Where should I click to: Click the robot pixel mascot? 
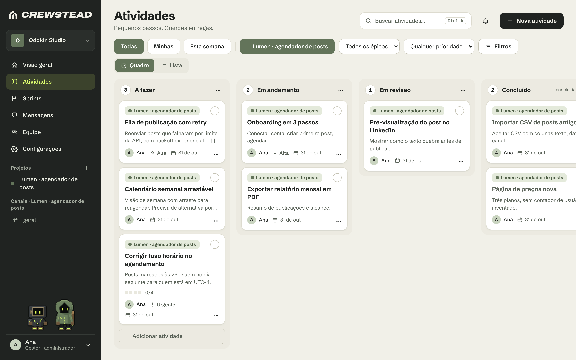[x=37, y=317]
